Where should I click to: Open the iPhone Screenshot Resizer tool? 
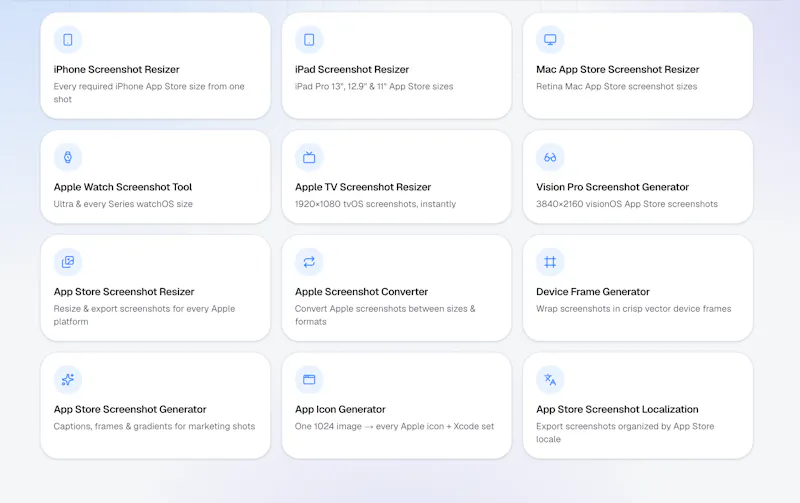point(117,69)
